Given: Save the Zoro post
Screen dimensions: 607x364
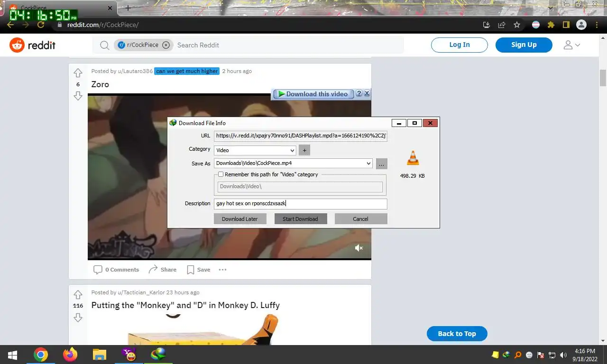Looking at the screenshot, I should (199, 270).
